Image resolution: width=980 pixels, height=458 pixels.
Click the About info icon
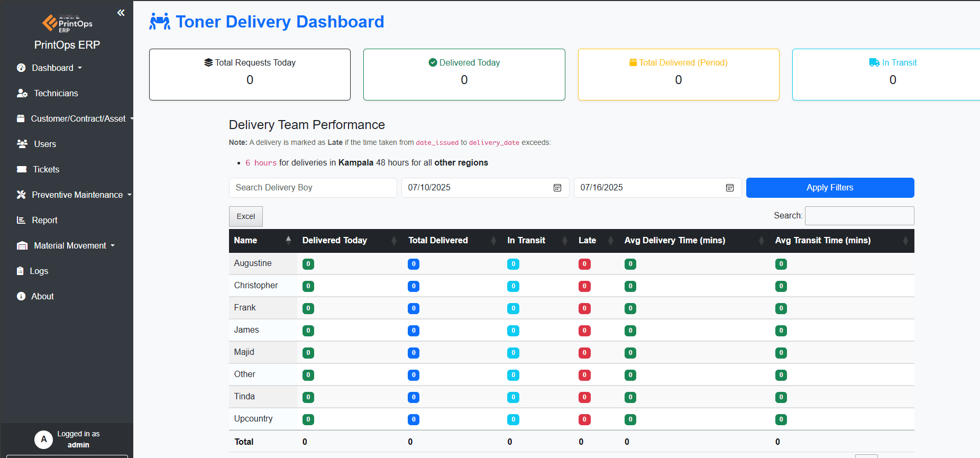coord(21,296)
